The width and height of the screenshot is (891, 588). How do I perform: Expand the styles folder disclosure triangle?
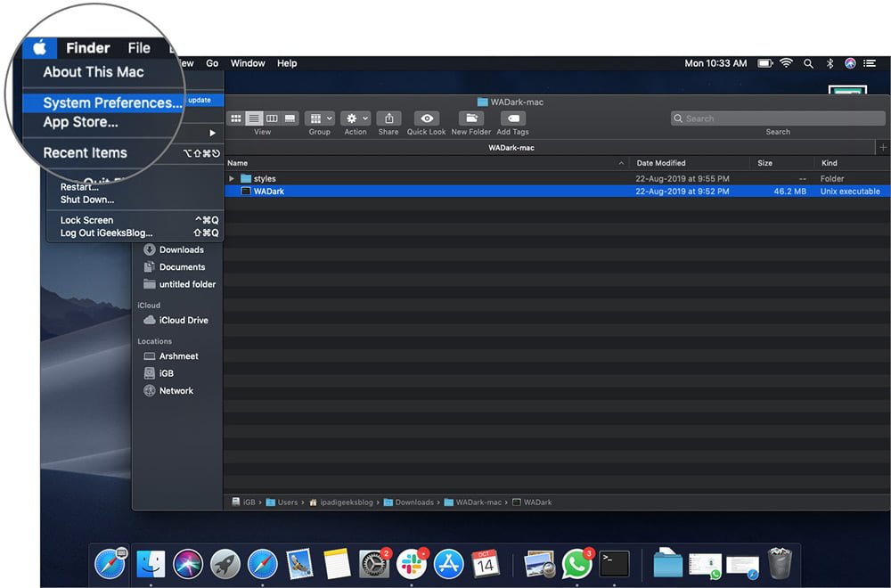point(232,178)
